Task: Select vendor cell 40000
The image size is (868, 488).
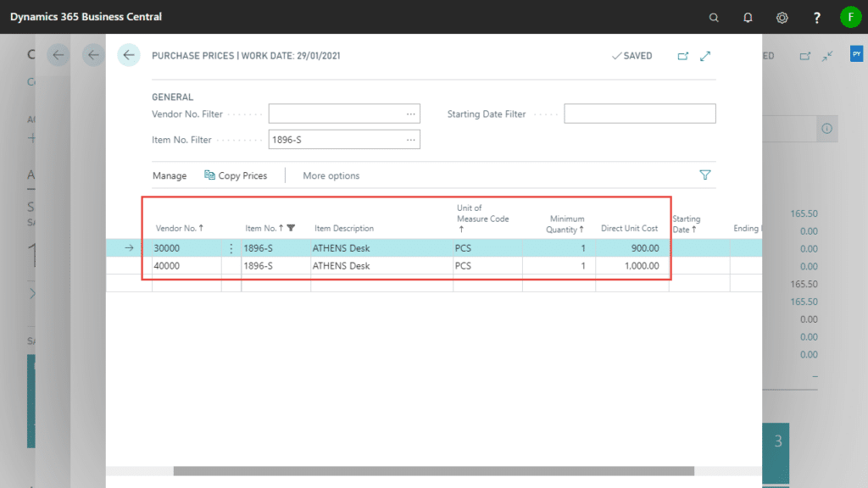Action: 186,266
